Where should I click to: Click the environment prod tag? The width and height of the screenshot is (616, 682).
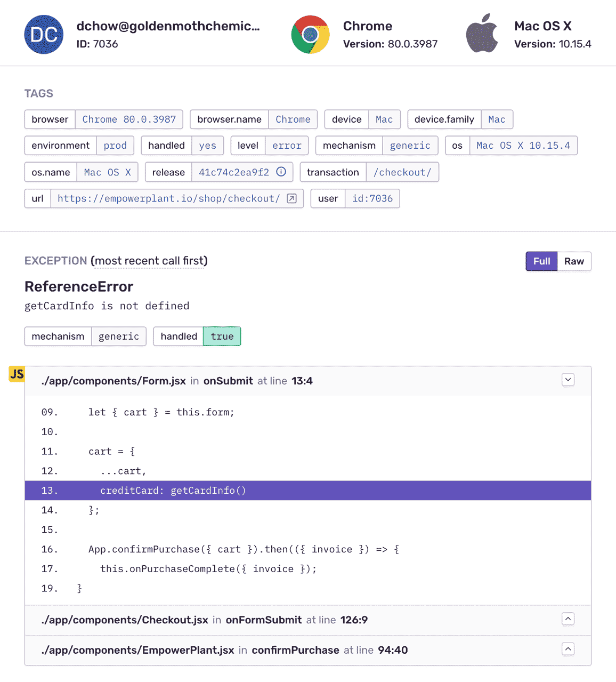(x=115, y=145)
